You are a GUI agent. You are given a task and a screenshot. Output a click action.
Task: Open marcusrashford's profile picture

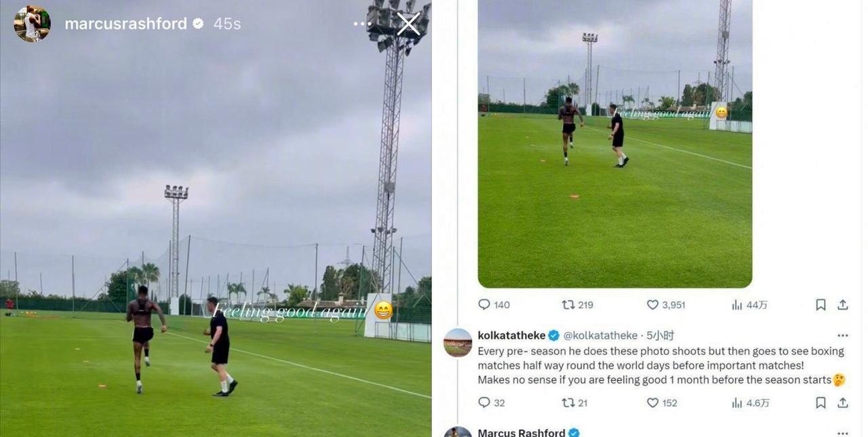click(32, 24)
